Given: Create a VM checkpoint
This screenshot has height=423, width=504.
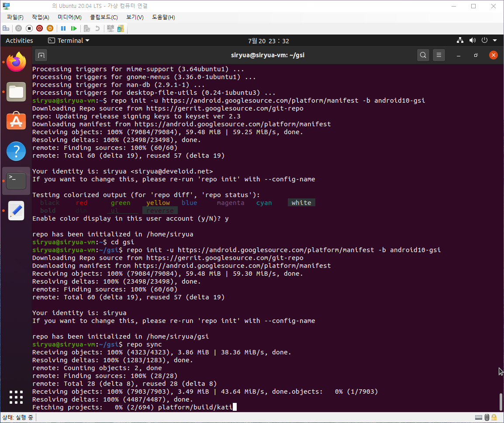Looking at the screenshot, I should (87, 28).
